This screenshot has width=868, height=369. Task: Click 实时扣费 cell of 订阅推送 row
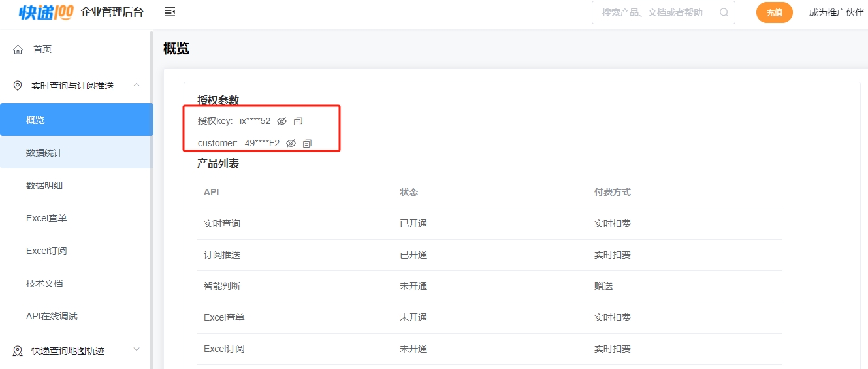pos(613,255)
